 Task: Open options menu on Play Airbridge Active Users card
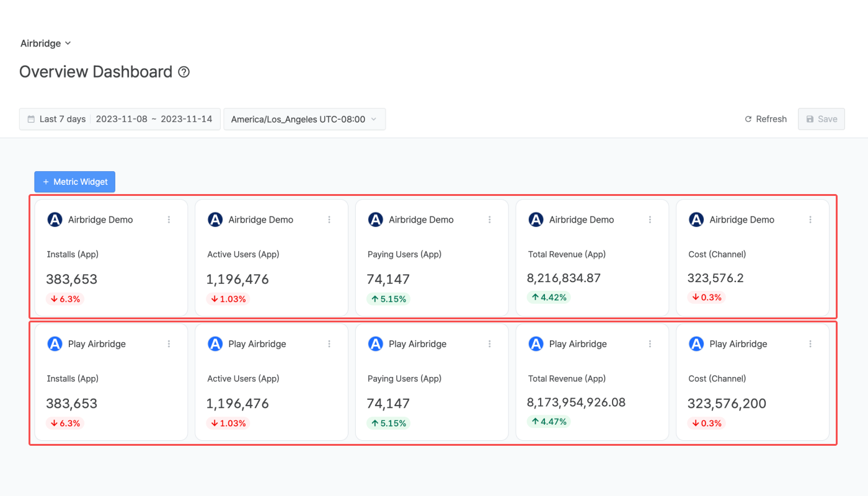(x=329, y=343)
